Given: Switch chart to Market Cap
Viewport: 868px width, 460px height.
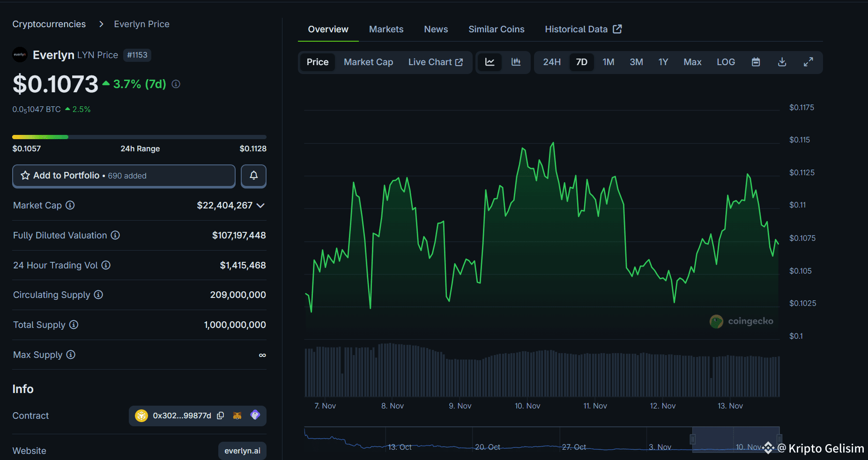Looking at the screenshot, I should click(x=368, y=62).
